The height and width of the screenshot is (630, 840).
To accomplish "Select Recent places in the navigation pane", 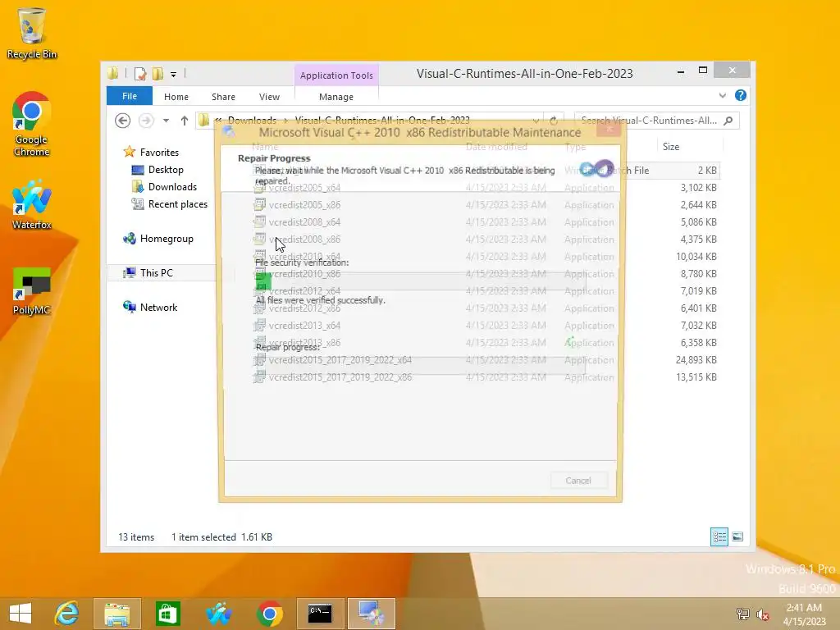I will coord(169,204).
